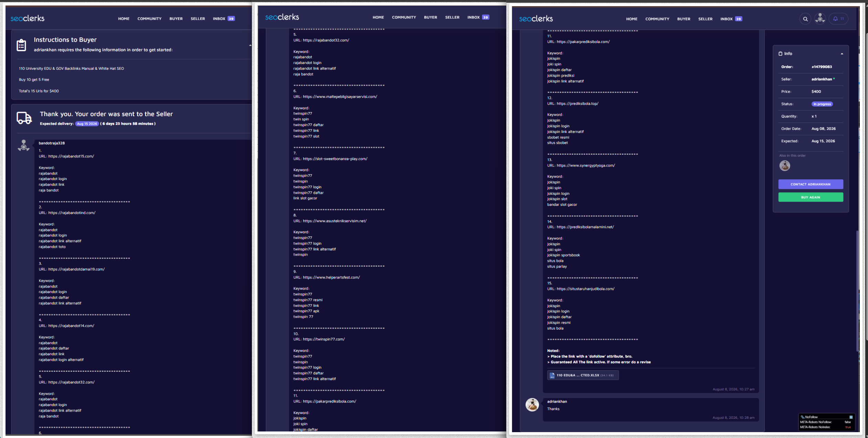Image resolution: width=868 pixels, height=438 pixels.
Task: Open SELLER menu in the right window
Action: pos(705,19)
